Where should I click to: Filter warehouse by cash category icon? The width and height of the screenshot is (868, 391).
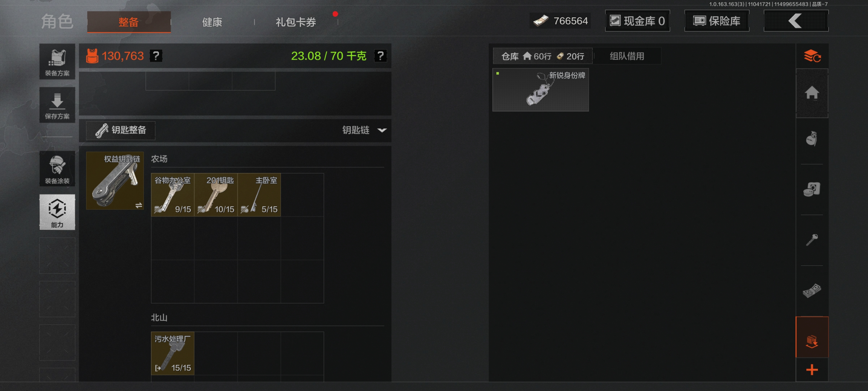(x=812, y=290)
